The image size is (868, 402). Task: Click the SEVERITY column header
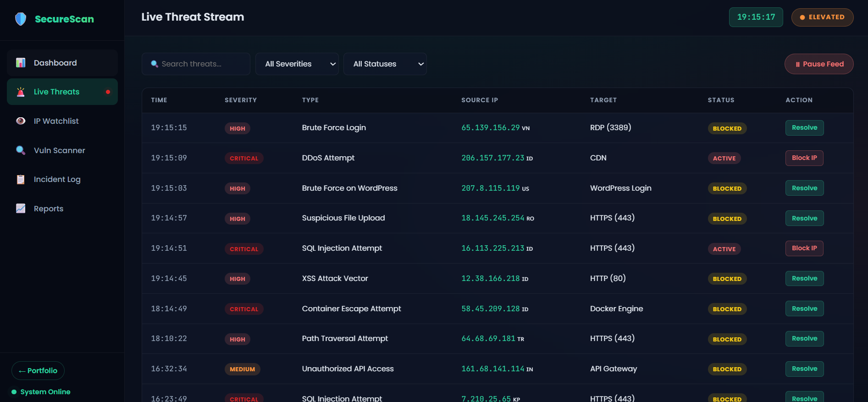click(x=241, y=100)
